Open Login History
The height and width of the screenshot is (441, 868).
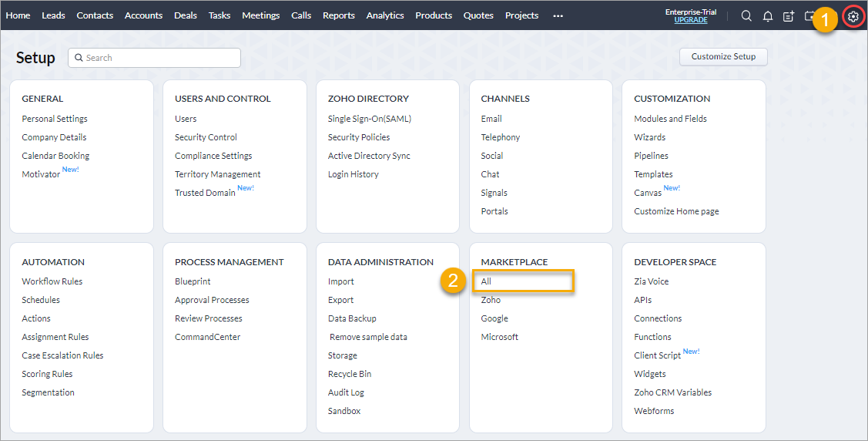coord(354,174)
